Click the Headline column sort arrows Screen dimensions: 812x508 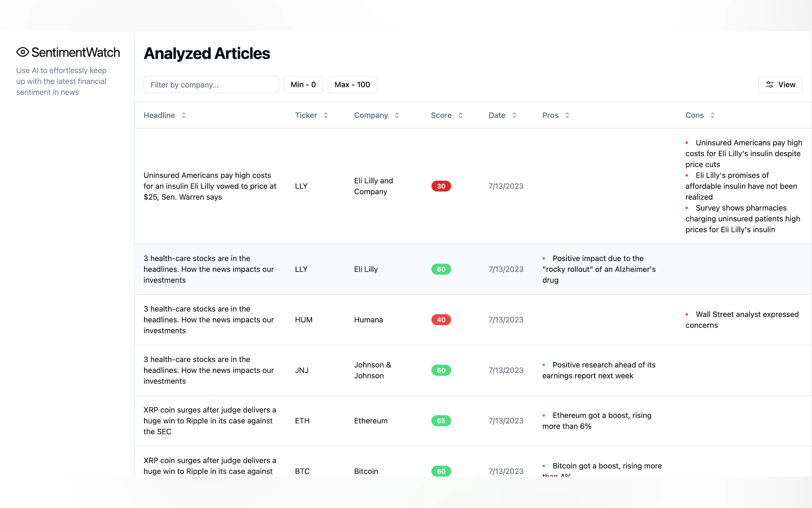coord(183,115)
